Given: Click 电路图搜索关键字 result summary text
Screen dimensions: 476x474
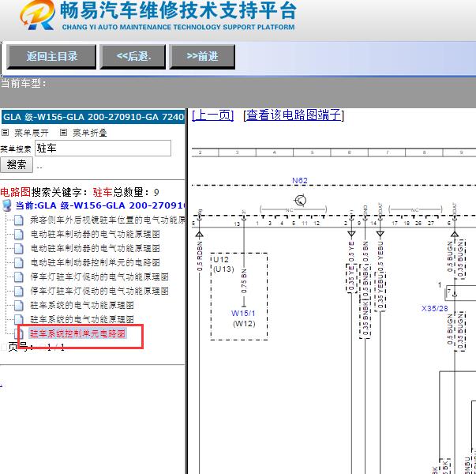Looking at the screenshot, I should [80, 192].
